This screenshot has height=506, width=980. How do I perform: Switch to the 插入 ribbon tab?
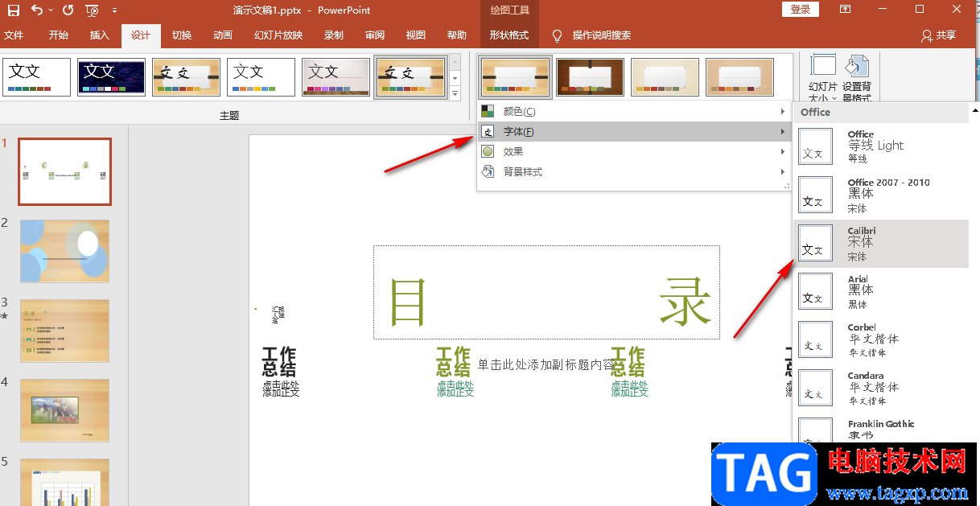coord(100,35)
